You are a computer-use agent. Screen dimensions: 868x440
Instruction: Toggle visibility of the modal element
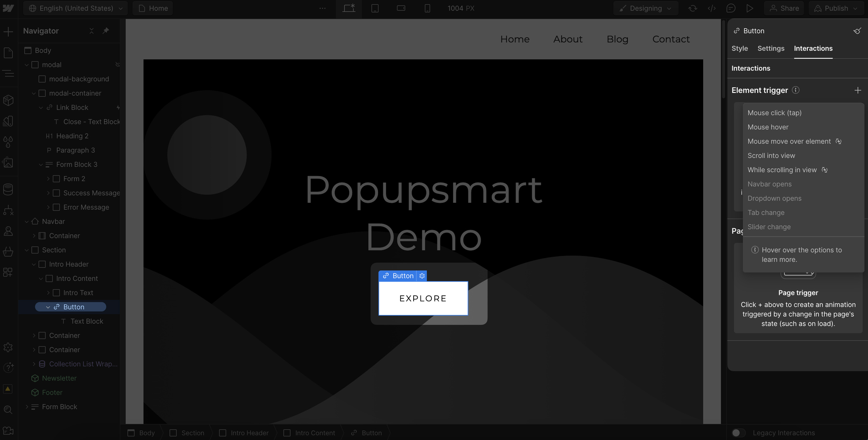click(117, 64)
